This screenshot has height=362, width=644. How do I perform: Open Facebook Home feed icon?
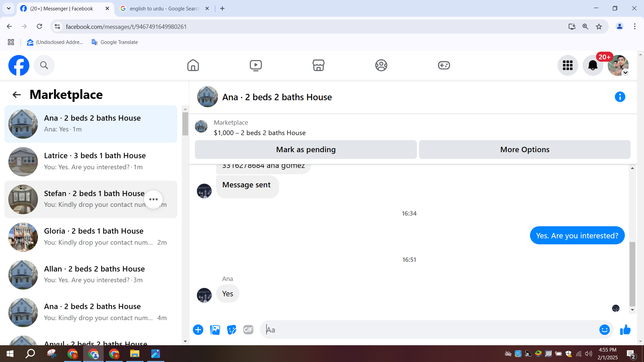pyautogui.click(x=193, y=65)
